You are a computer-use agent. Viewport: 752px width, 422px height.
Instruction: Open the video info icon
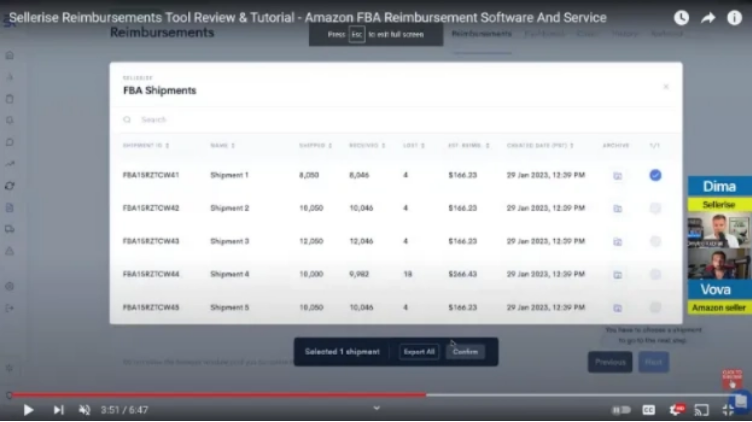734,18
